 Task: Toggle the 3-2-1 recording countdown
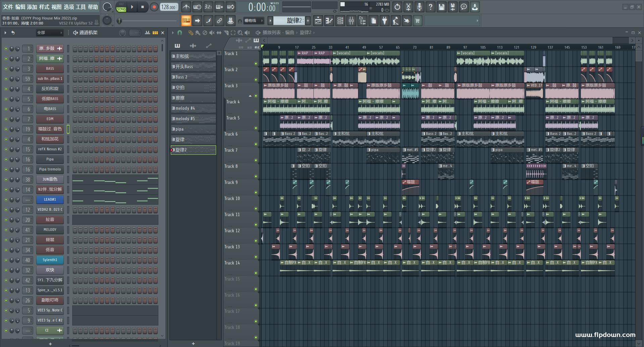tap(208, 7)
